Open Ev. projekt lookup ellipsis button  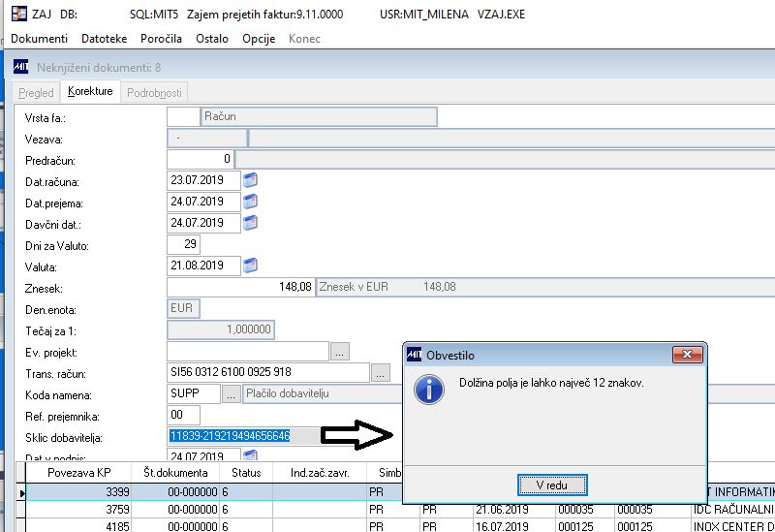(340, 351)
